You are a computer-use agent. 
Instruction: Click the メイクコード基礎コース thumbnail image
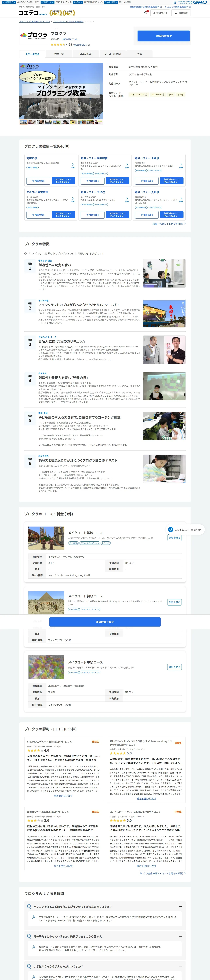(46, 538)
